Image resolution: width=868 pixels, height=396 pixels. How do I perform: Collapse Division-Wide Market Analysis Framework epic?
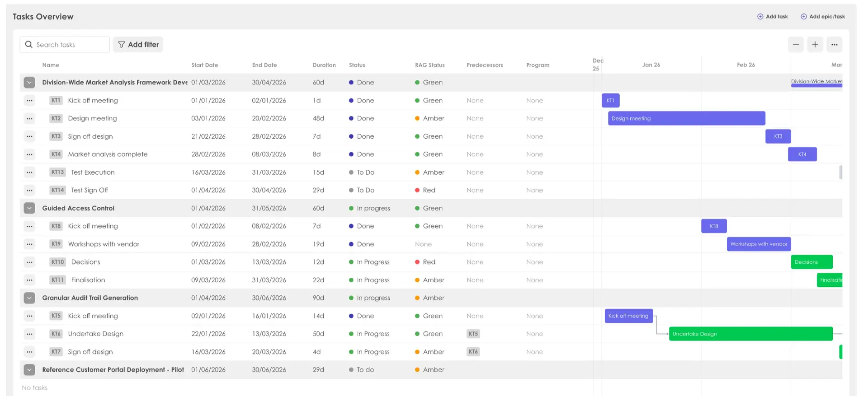coord(29,83)
